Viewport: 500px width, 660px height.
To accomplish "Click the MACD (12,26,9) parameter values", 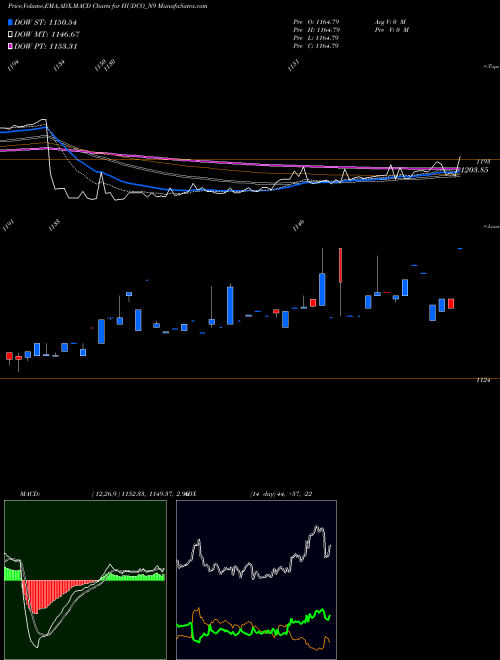I will 139,494.
